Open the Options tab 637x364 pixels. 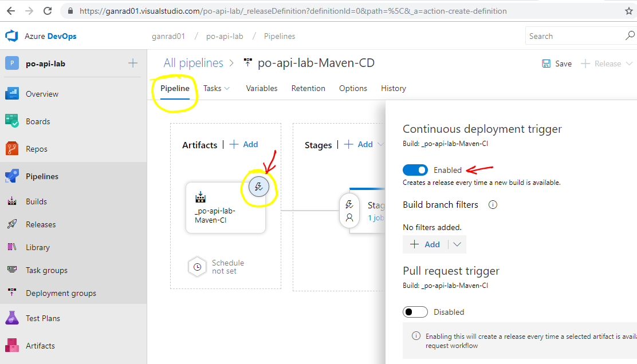(353, 88)
